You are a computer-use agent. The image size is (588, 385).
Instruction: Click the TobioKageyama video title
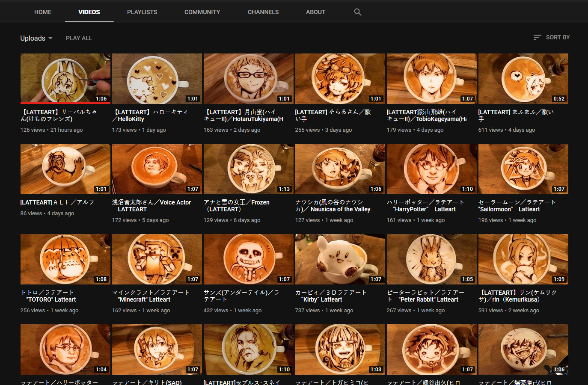click(x=426, y=115)
